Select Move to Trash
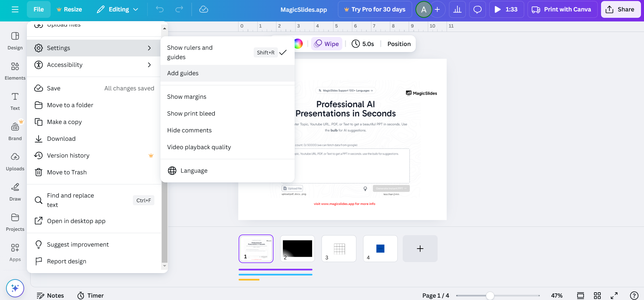 click(94, 172)
